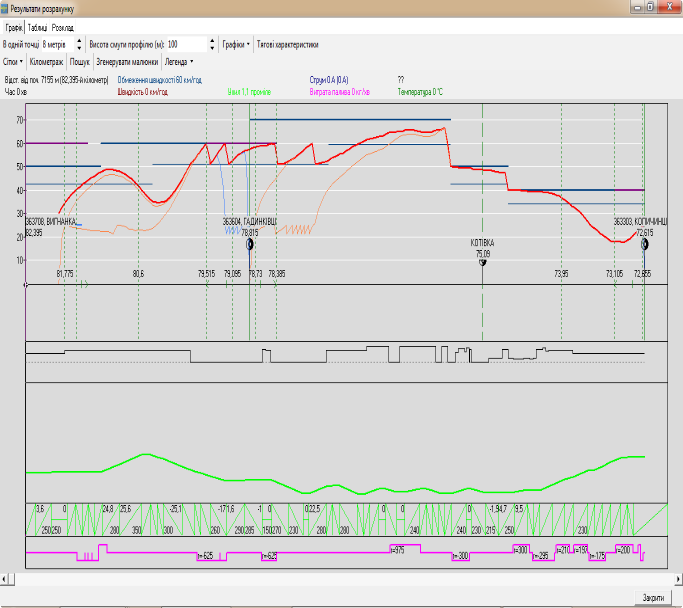683x608 pixels.
Task: Open the Графіки dropdown
Action: point(236,44)
